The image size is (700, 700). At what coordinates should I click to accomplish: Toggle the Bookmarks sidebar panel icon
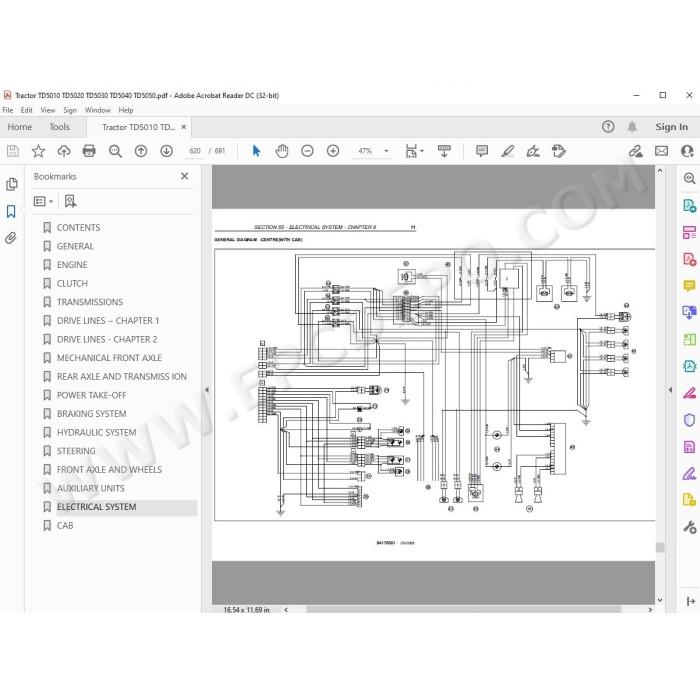[x=11, y=211]
